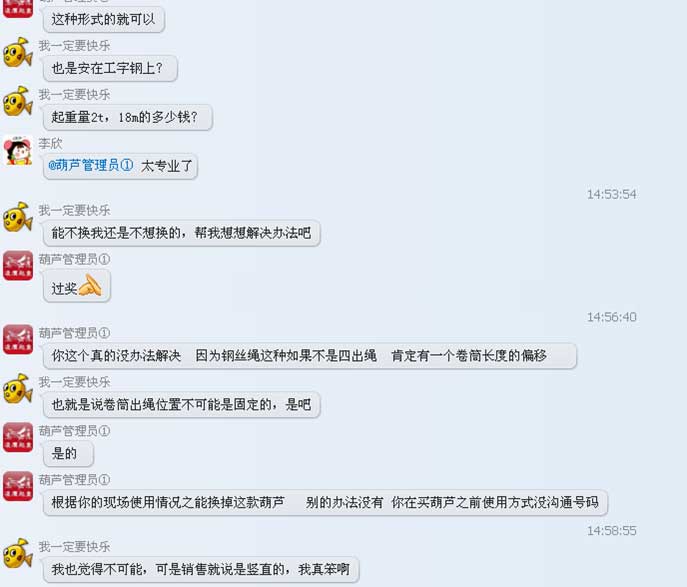Screen dimensions: 687x587
Task: Click the fish avatar beside 能不换我还是不想换的 message
Action: (18, 216)
